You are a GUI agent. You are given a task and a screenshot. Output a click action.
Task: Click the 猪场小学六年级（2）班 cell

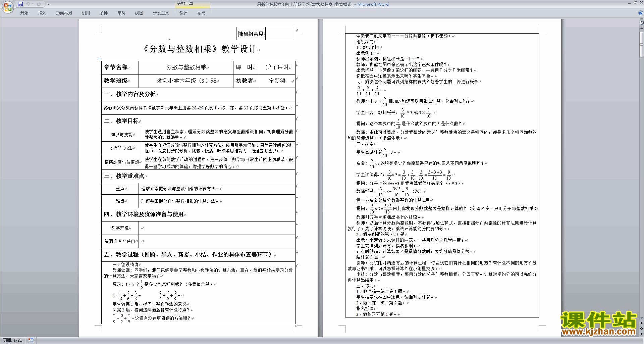point(186,81)
